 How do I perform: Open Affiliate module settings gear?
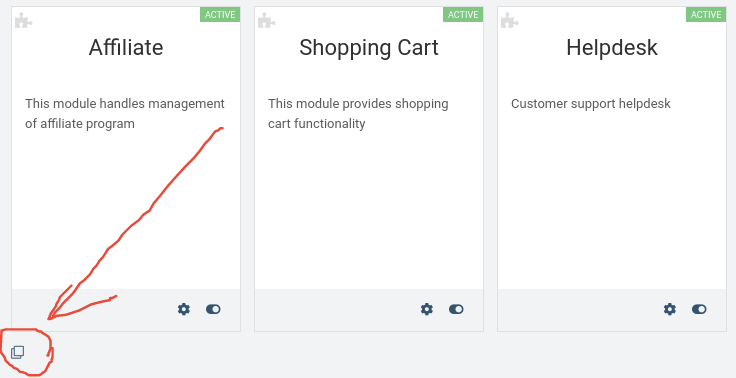click(x=184, y=309)
